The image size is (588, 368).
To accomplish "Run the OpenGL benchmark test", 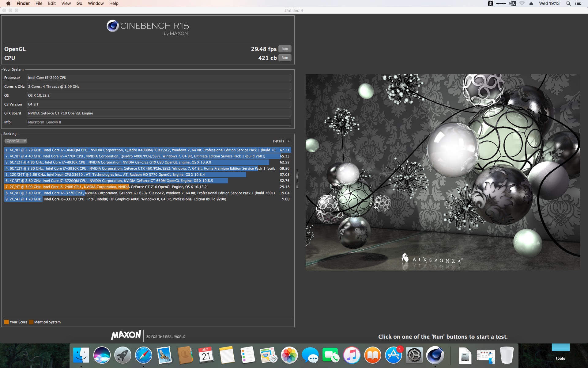I will pyautogui.click(x=285, y=49).
